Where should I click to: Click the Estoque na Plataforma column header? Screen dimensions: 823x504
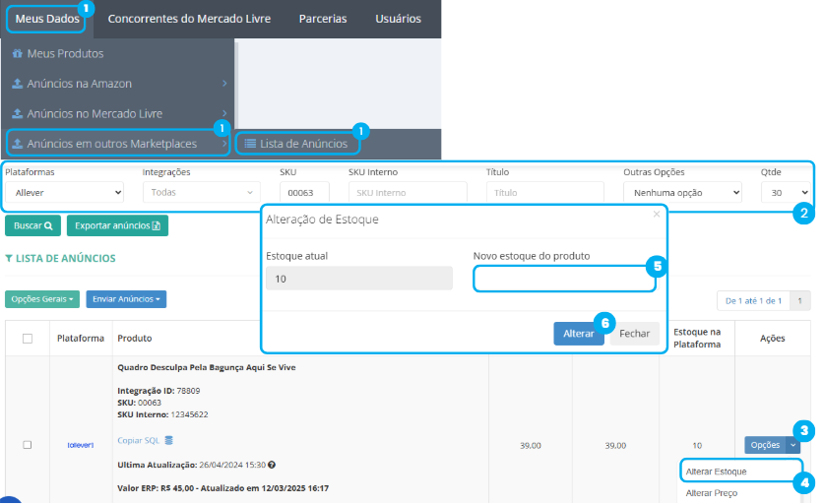click(697, 338)
